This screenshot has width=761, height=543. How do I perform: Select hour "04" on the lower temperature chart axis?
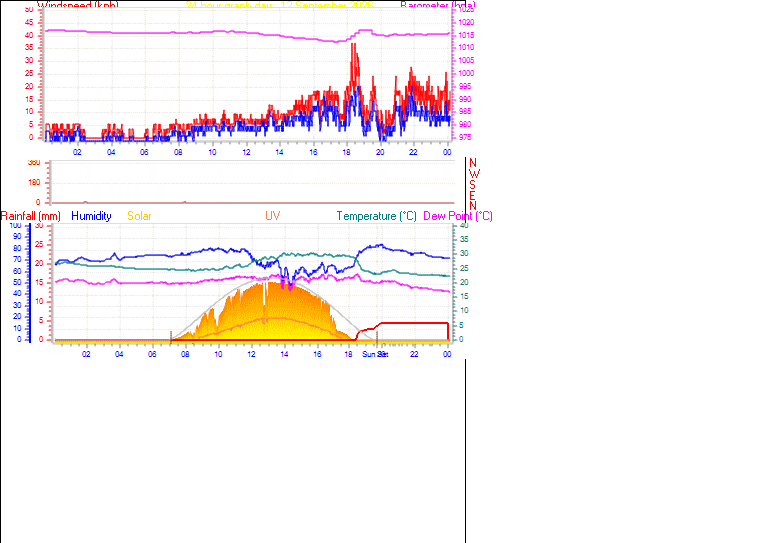click(x=119, y=354)
